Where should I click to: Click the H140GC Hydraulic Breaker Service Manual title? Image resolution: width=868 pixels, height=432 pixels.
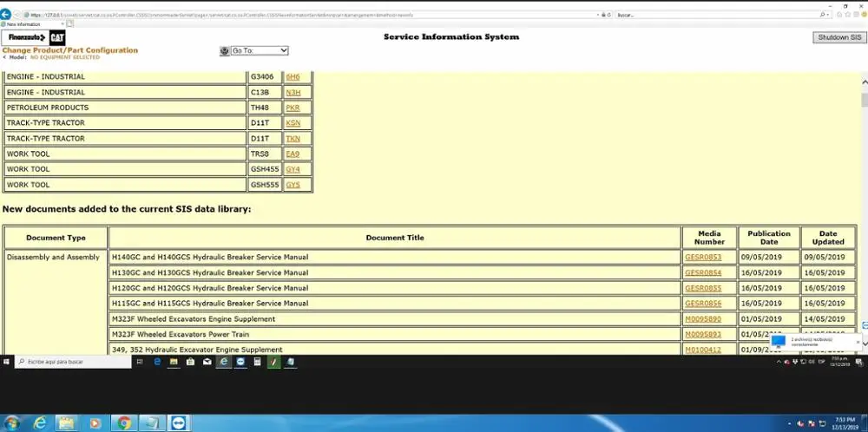pyautogui.click(x=210, y=258)
